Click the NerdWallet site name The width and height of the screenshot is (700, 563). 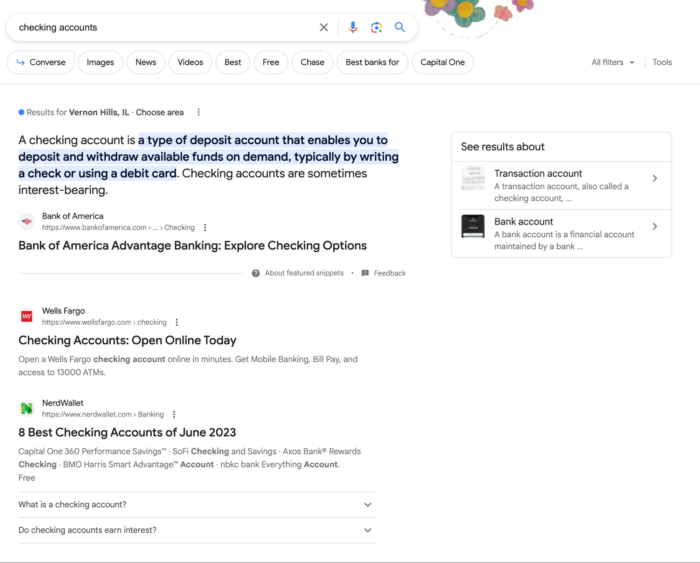[62, 403]
